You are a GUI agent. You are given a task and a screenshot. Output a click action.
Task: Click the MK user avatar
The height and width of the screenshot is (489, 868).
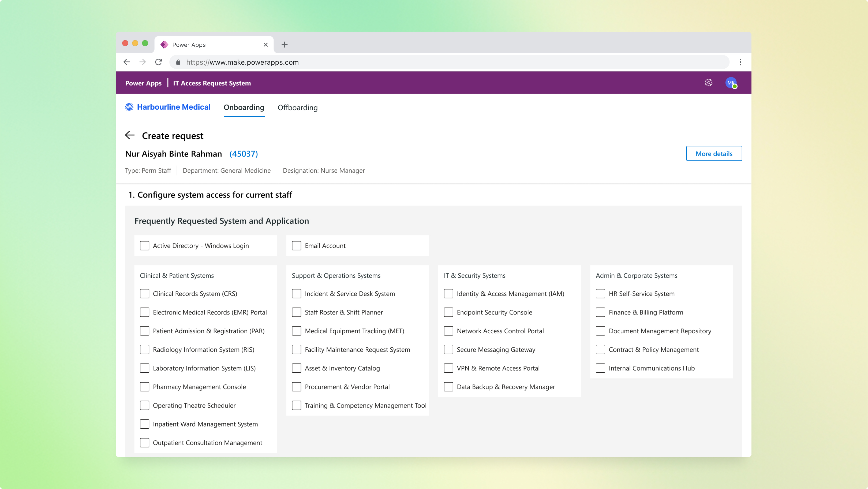point(731,82)
